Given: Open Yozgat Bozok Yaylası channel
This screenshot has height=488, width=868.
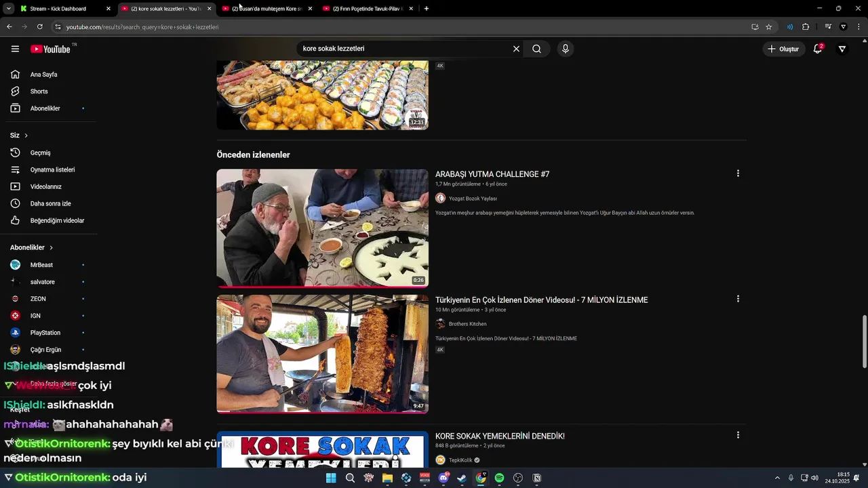Looking at the screenshot, I should 473,199.
